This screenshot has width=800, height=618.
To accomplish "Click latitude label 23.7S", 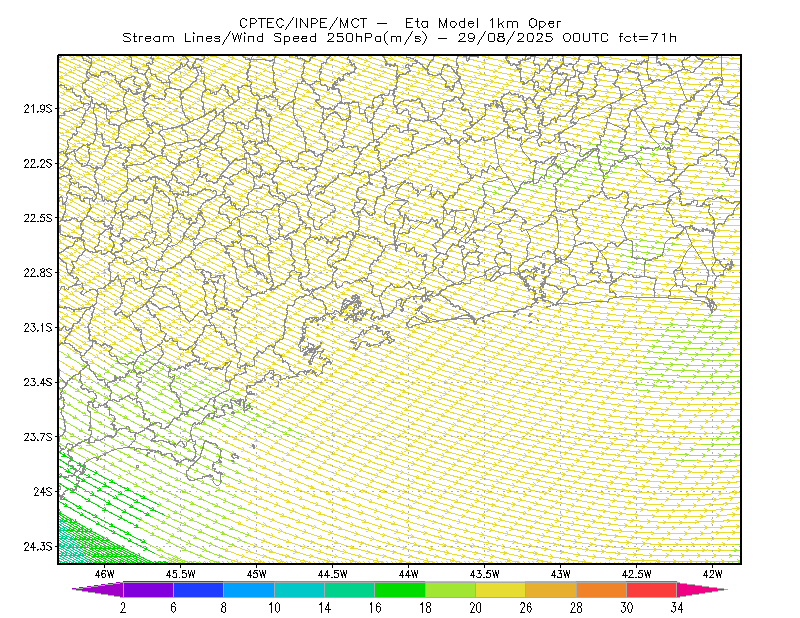I will (x=37, y=437).
